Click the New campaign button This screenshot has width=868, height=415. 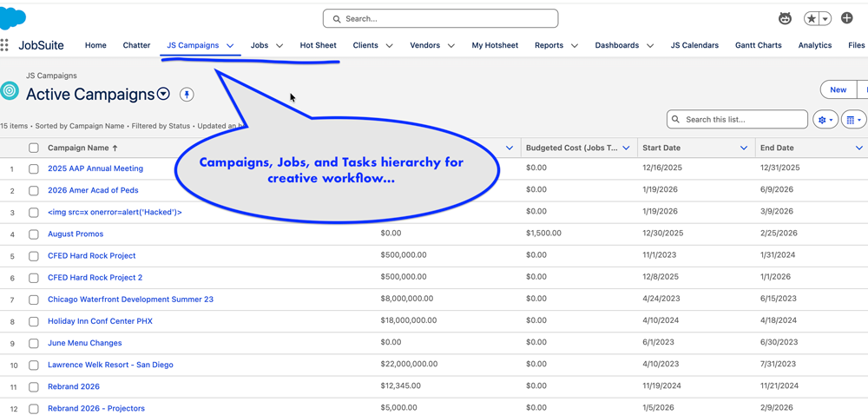pyautogui.click(x=838, y=89)
